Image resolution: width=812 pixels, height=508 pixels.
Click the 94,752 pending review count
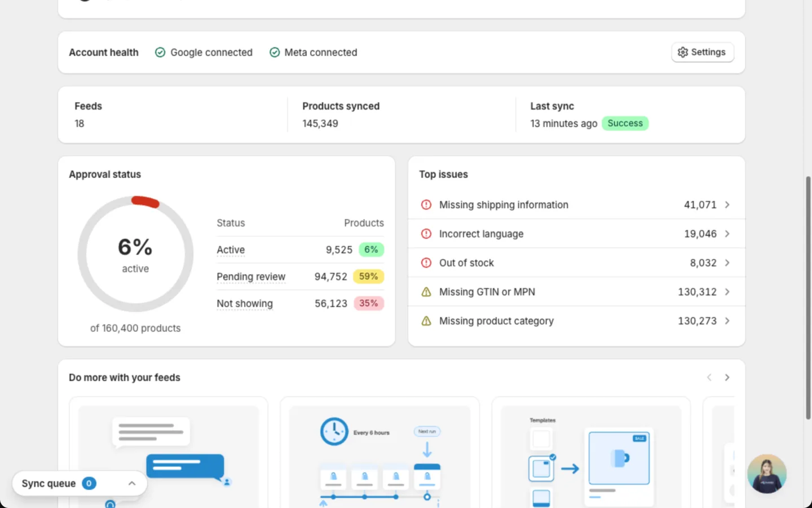point(331,277)
